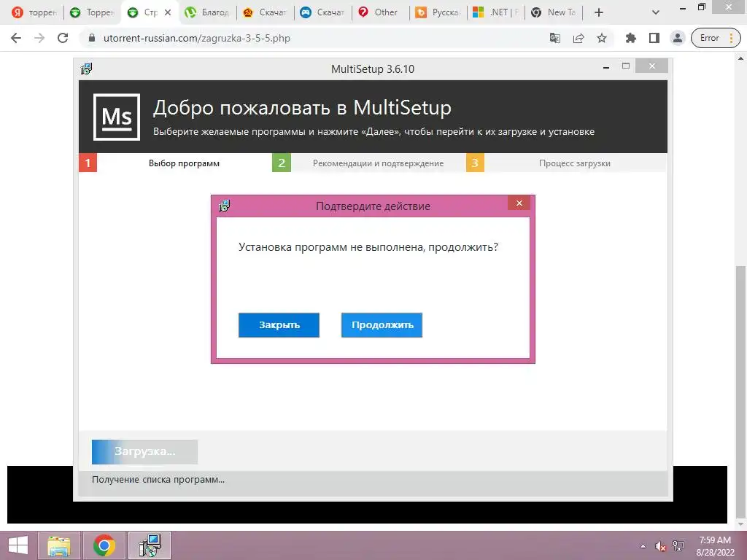Open the Chrome profile avatar
Image resolution: width=747 pixels, height=560 pixels.
tap(678, 38)
